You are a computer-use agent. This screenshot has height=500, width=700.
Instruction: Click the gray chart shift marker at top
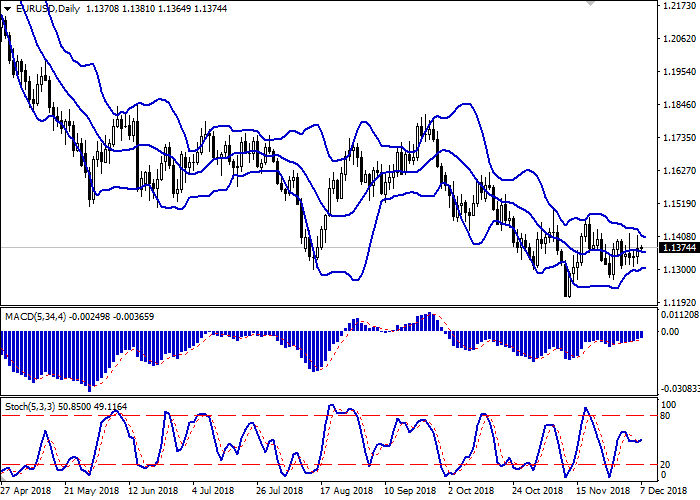pyautogui.click(x=591, y=3)
